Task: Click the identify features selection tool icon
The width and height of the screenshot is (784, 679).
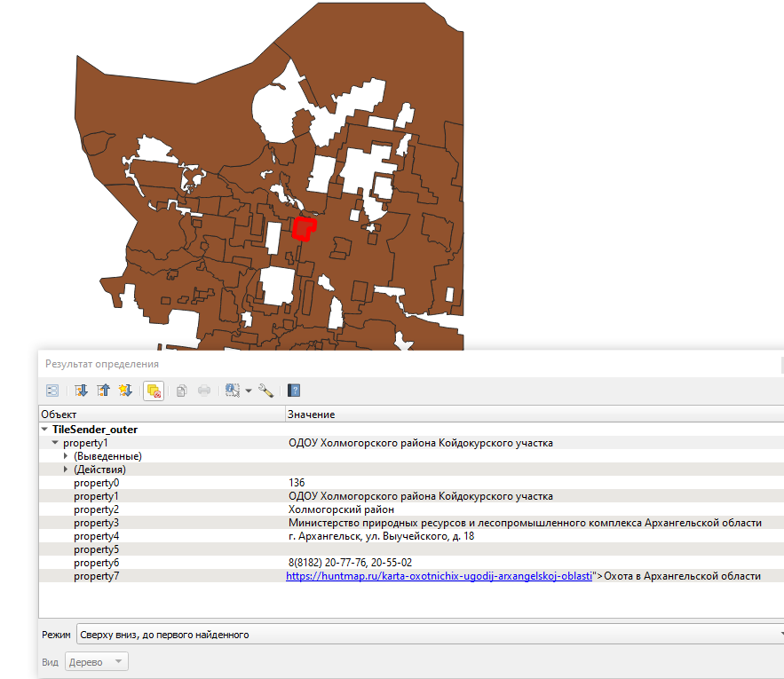Action: point(233,390)
